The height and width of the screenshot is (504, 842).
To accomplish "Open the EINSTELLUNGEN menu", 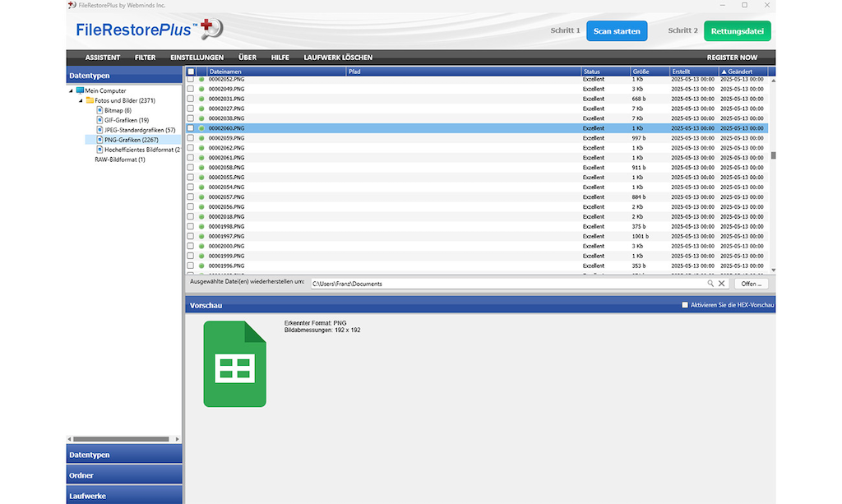I will pyautogui.click(x=197, y=58).
